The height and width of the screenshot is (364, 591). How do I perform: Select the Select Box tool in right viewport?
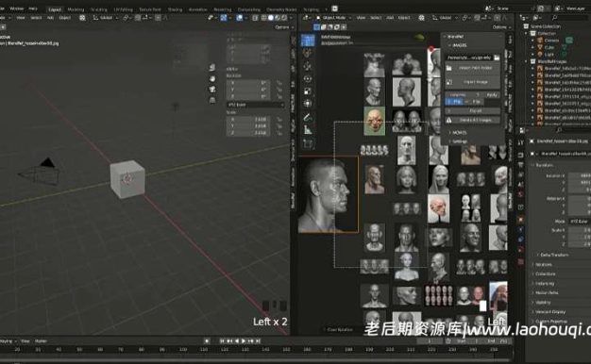tap(308, 41)
